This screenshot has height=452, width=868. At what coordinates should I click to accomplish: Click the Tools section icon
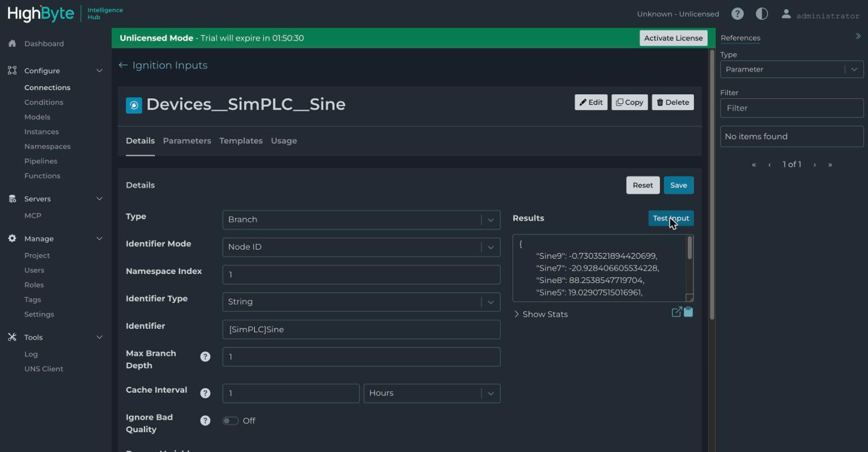click(x=12, y=337)
